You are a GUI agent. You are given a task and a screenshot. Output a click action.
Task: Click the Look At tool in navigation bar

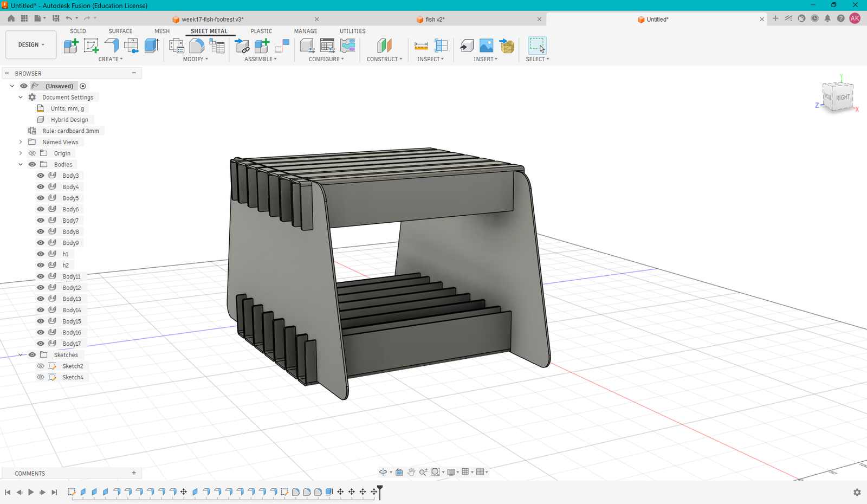[399, 472]
